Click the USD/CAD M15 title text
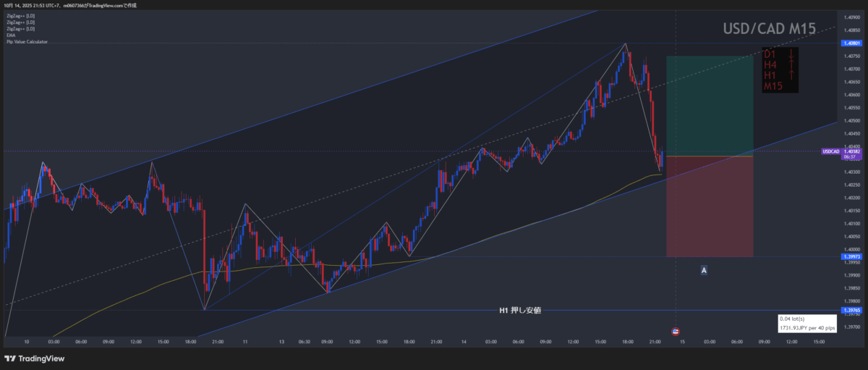The width and height of the screenshot is (868, 370). pyautogui.click(x=770, y=29)
